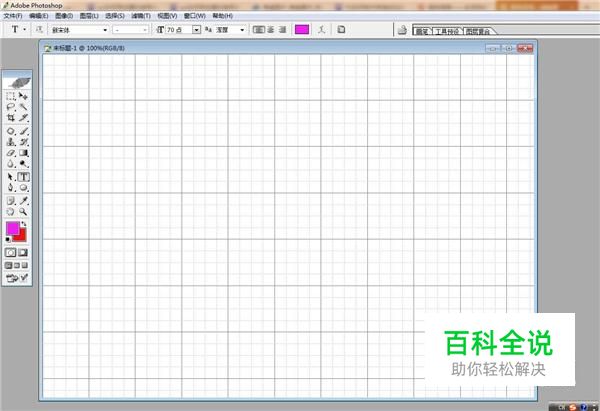Select the Zoom magnifier tool
The image size is (600, 411).
[x=23, y=212]
